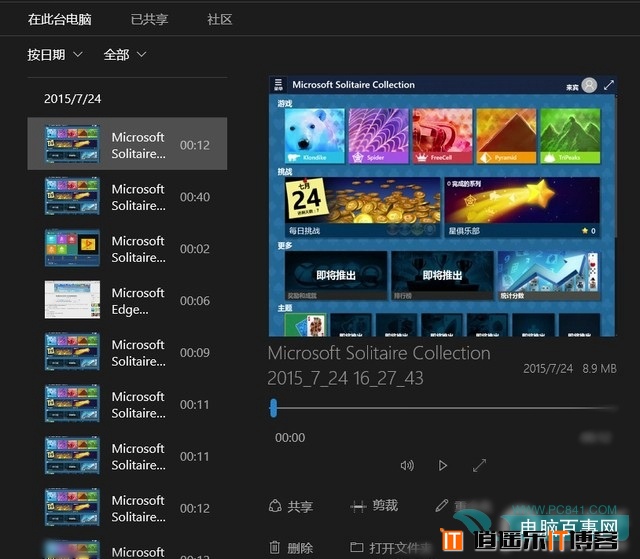Play the selected game clip

coord(442,465)
